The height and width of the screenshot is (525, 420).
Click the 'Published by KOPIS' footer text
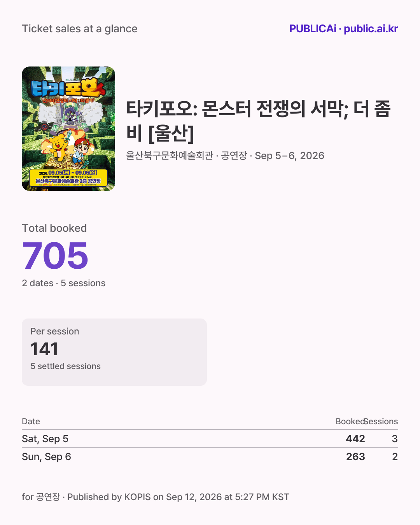[x=109, y=497]
